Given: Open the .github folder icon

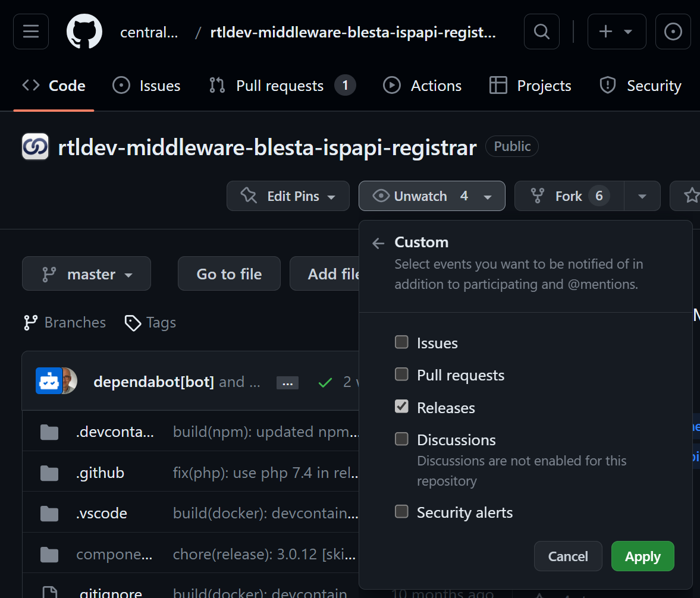Looking at the screenshot, I should point(49,473).
